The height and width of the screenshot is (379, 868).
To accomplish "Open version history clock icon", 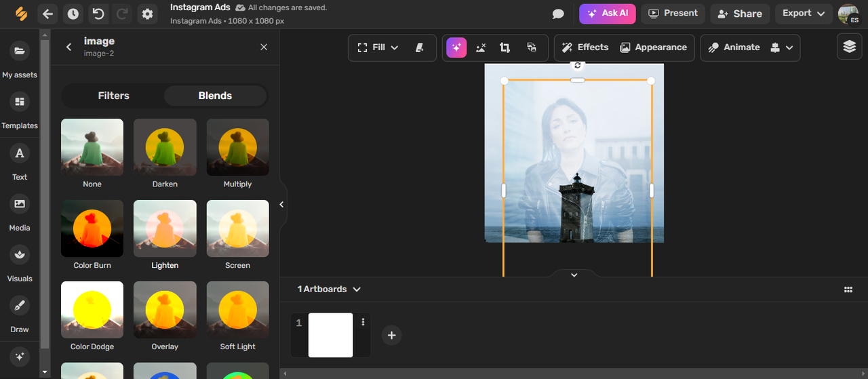I will [73, 14].
